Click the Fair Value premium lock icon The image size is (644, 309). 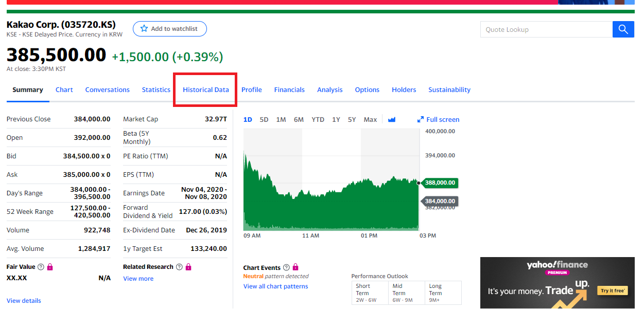click(x=50, y=267)
